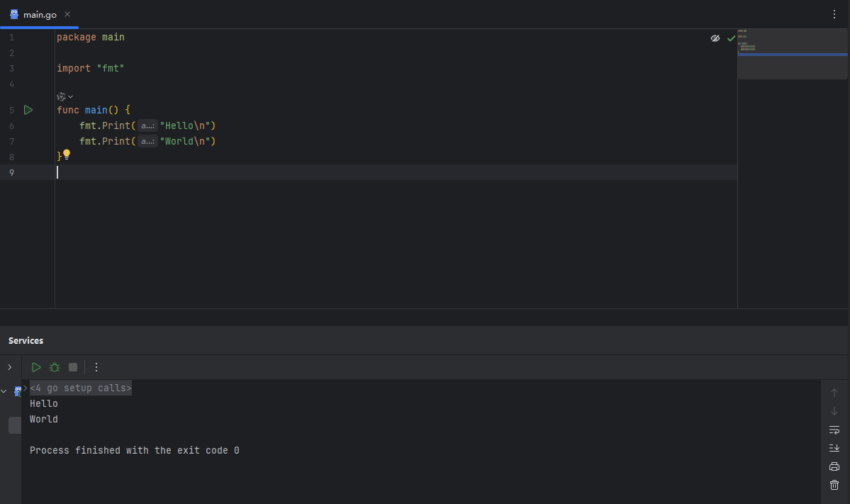
Task: Toggle Soft-Wrap in the console sidebar
Action: coord(834,430)
